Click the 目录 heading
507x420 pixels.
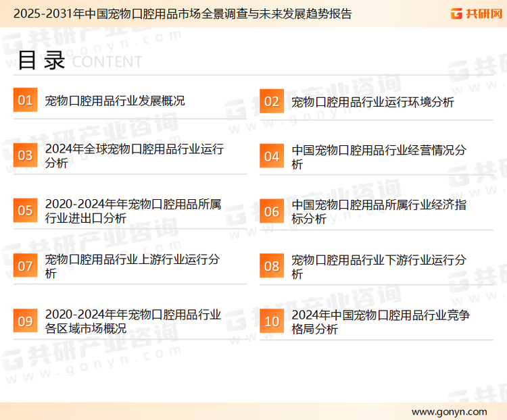pyautogui.click(x=41, y=60)
